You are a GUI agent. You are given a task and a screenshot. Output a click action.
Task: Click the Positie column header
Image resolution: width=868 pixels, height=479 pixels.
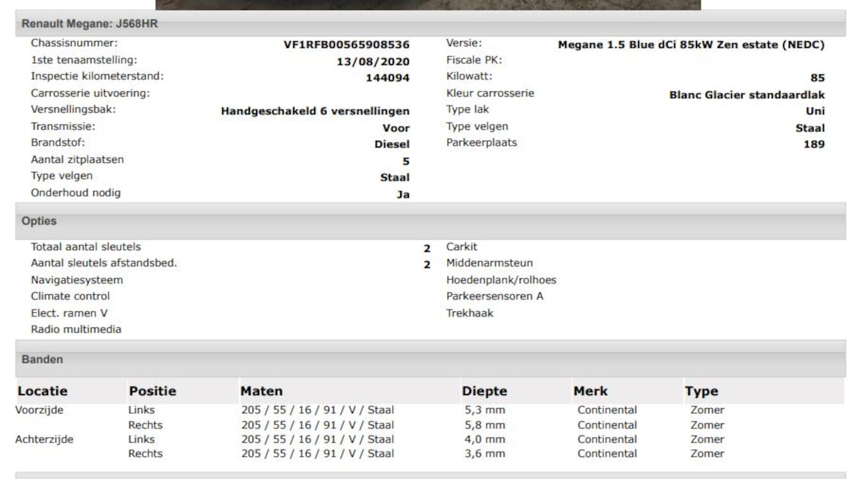[x=153, y=391]
